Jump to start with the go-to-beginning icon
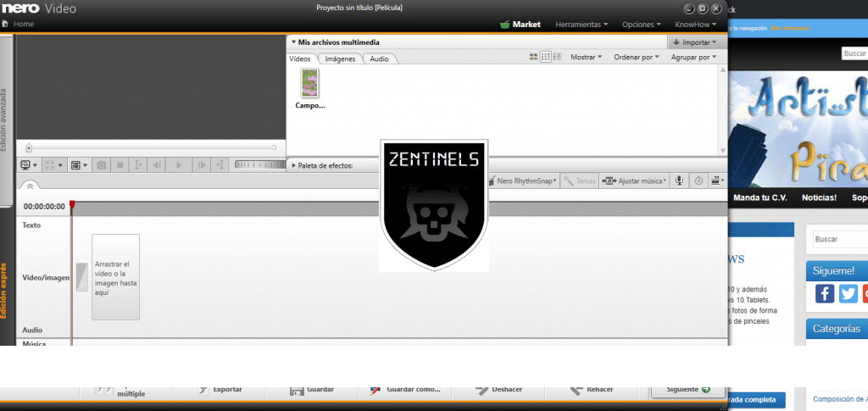Viewport: 868px width, 411px height. tap(138, 165)
